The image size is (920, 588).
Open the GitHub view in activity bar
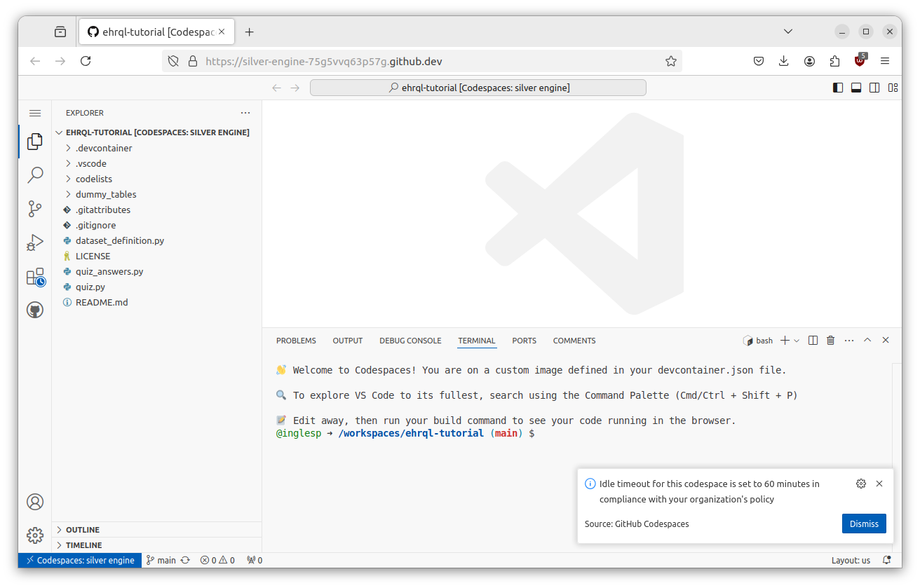[x=35, y=310]
